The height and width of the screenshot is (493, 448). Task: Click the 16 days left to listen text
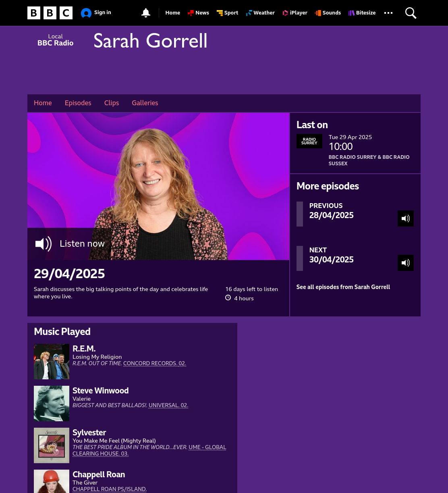click(x=252, y=289)
